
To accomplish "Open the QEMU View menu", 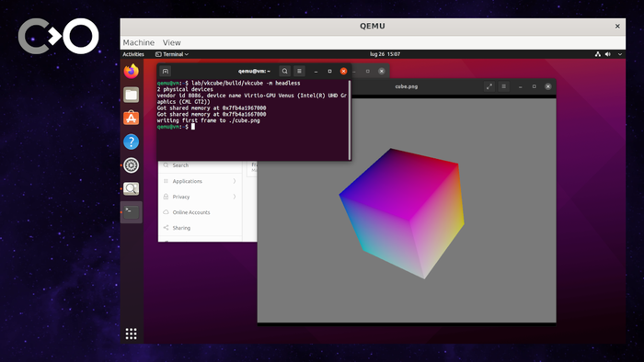I will pyautogui.click(x=171, y=42).
